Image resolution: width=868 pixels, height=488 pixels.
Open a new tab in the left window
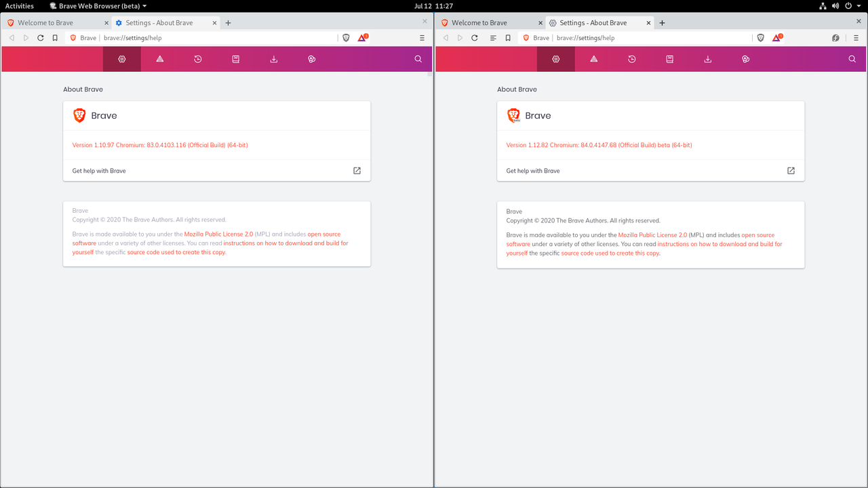[x=229, y=22]
